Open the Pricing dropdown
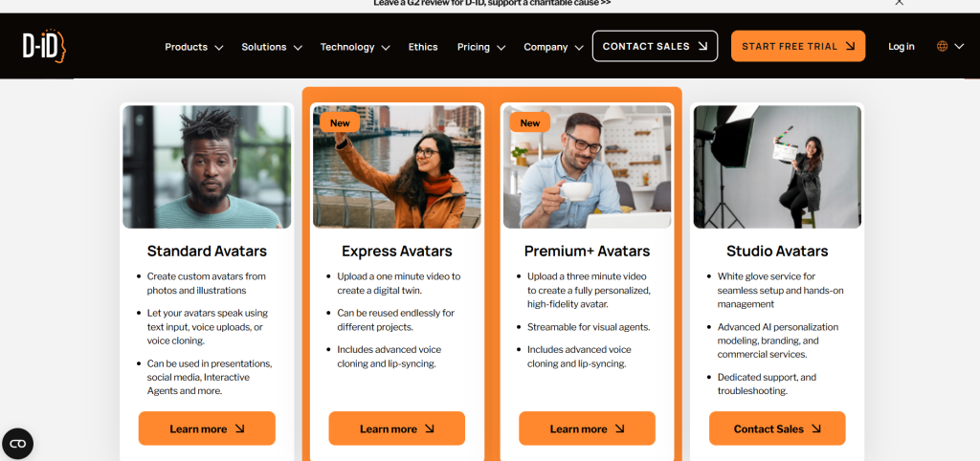The image size is (980, 461). (x=481, y=47)
